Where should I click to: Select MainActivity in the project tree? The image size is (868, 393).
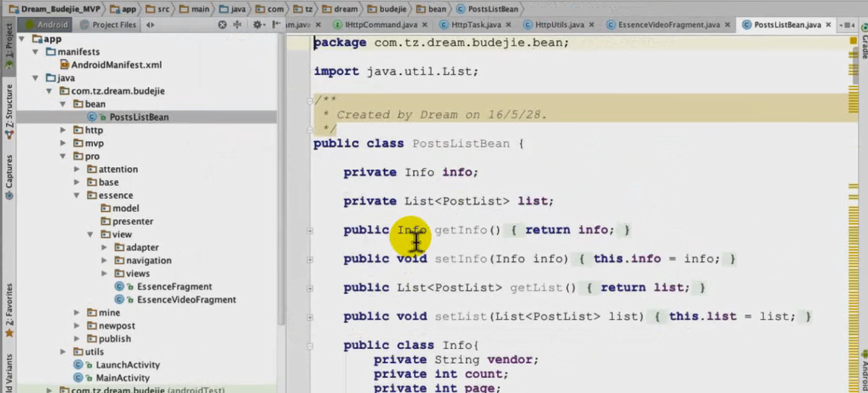click(x=122, y=377)
